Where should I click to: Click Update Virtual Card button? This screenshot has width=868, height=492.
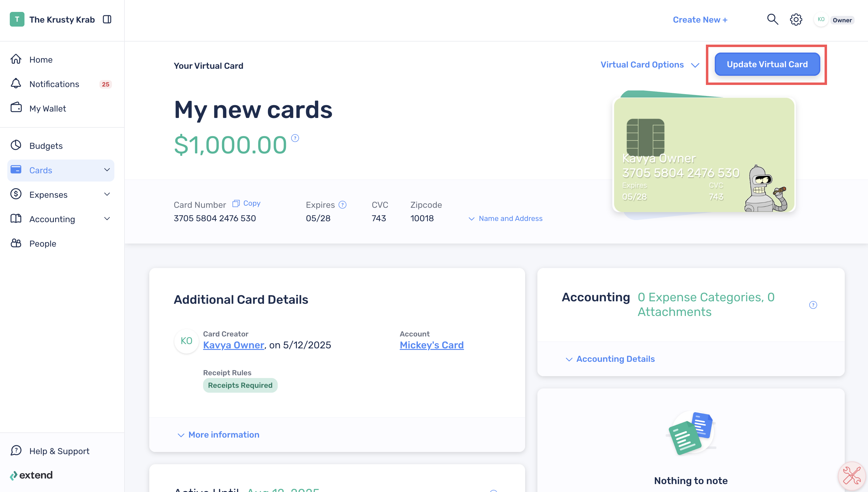(767, 64)
